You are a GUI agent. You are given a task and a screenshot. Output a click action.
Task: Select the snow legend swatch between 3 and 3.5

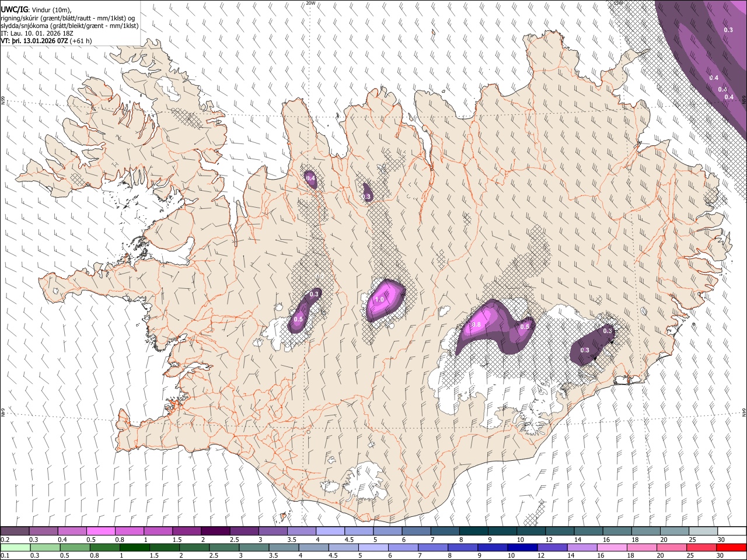(273, 531)
